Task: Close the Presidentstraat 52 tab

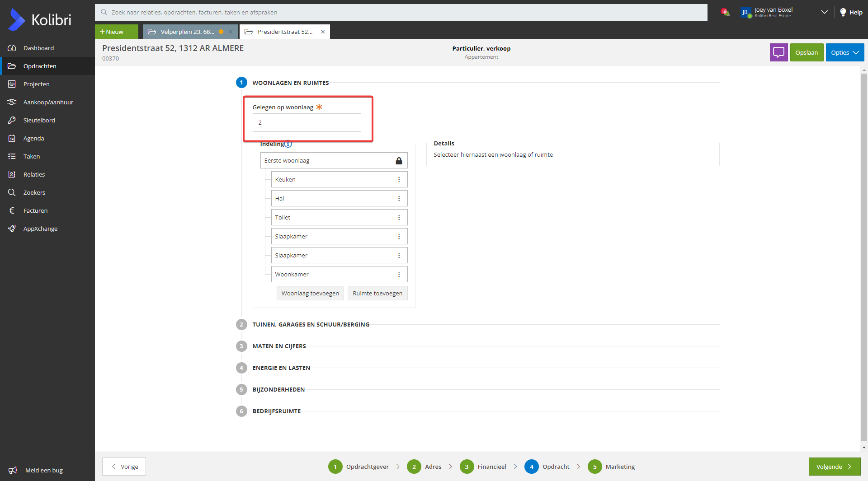Action: pos(323,32)
